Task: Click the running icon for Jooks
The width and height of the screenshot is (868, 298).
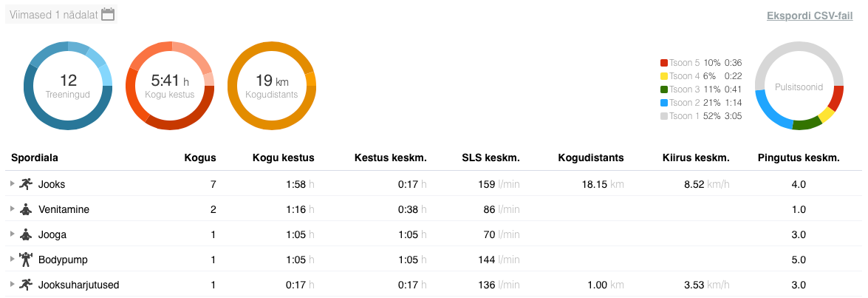Action: (x=27, y=184)
